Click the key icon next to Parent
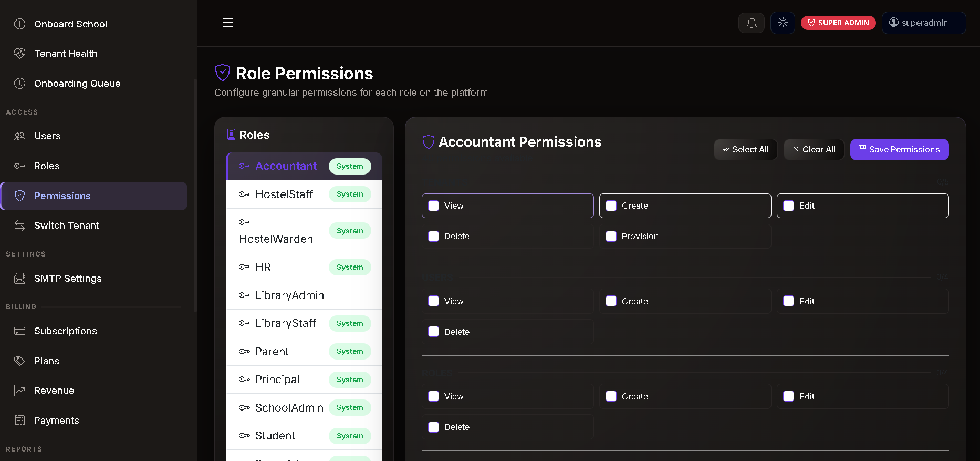Viewport: 980px width, 461px height. point(244,351)
